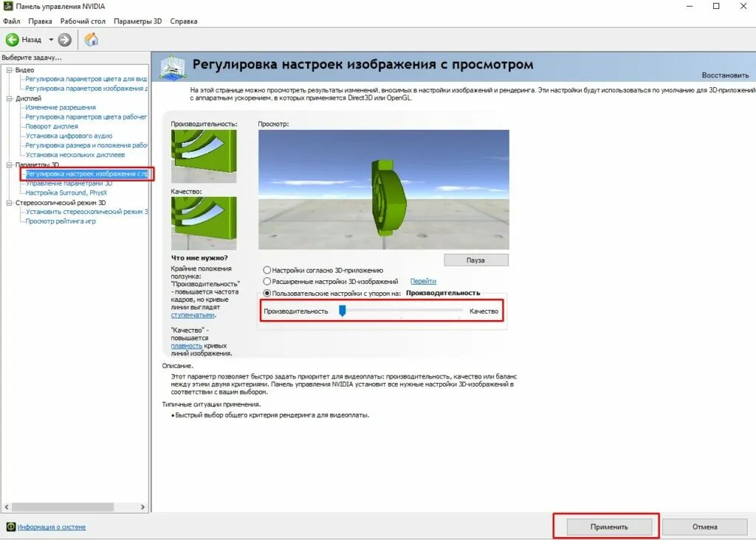Click the 3D preview viewport
Image resolution: width=756 pixels, height=540 pixels.
point(384,190)
